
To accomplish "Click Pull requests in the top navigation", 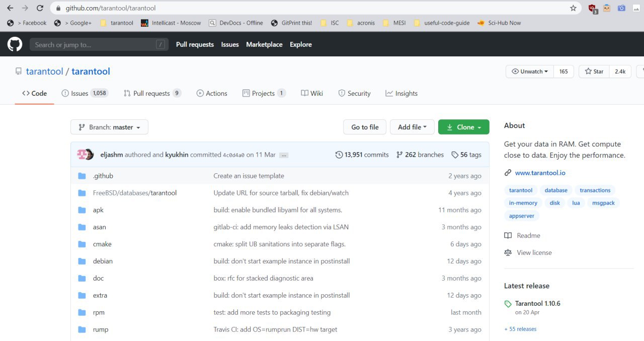I will coord(195,44).
